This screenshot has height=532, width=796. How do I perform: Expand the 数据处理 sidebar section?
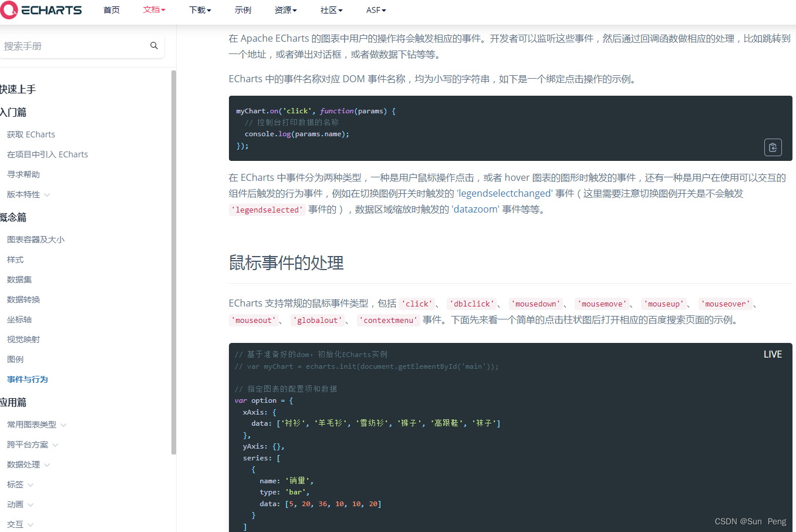click(28, 464)
